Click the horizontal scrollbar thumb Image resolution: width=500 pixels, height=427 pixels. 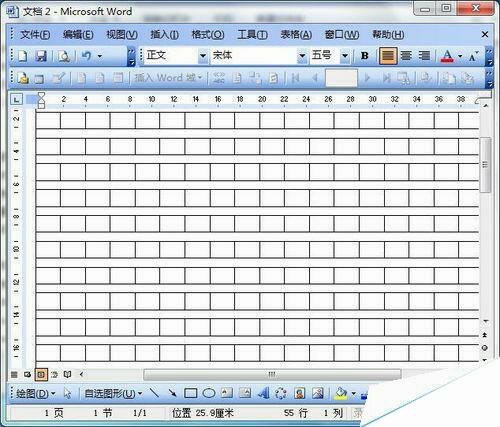272,374
